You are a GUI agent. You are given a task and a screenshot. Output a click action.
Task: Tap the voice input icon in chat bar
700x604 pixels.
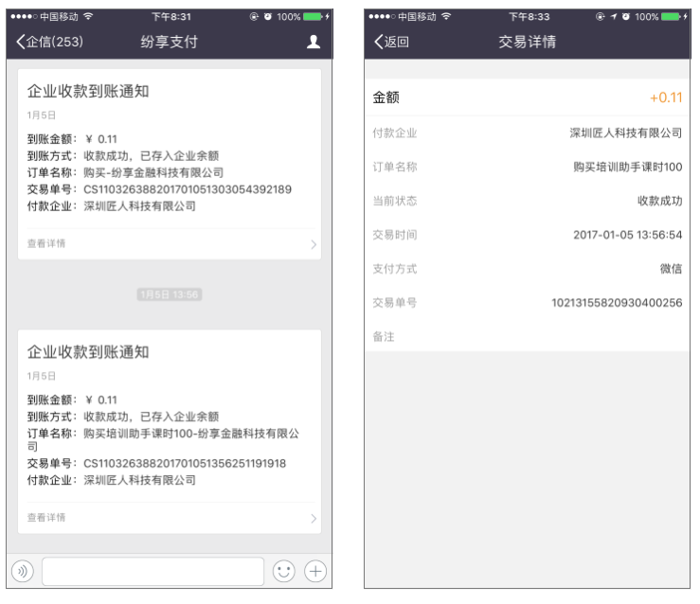[22, 572]
